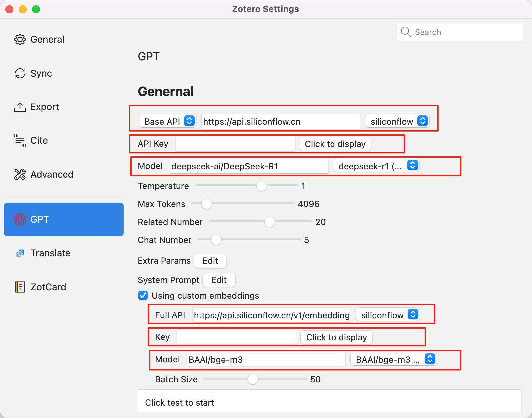Screen dimensions: 532x418
Task: Switch to the ZotCard settings pane
Action: pos(48,287)
